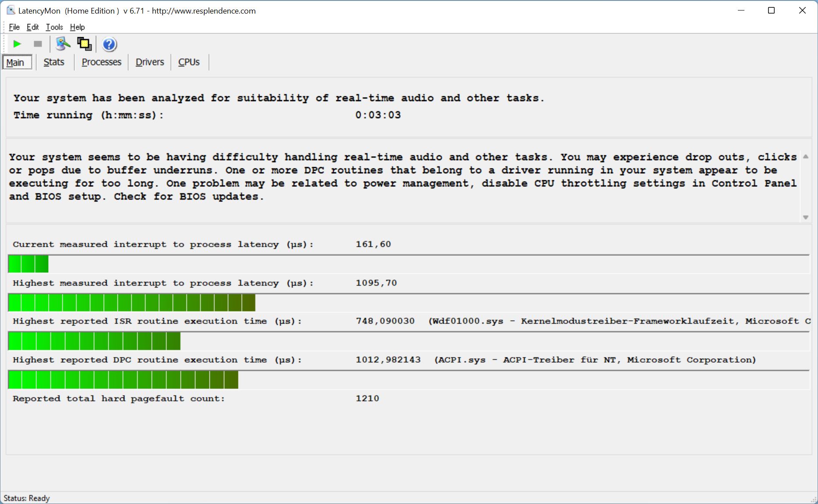
Task: Switch to the Stats tab
Action: (54, 62)
